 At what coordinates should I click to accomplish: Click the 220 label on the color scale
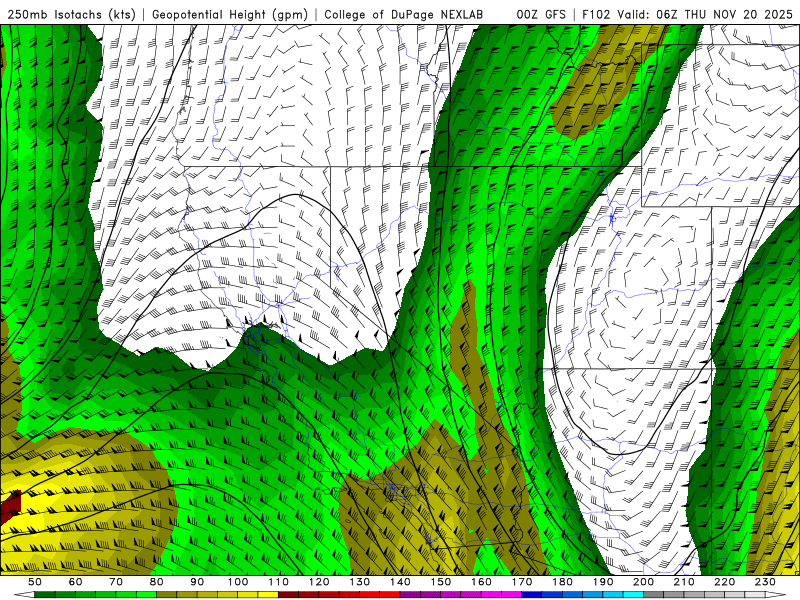point(724,582)
